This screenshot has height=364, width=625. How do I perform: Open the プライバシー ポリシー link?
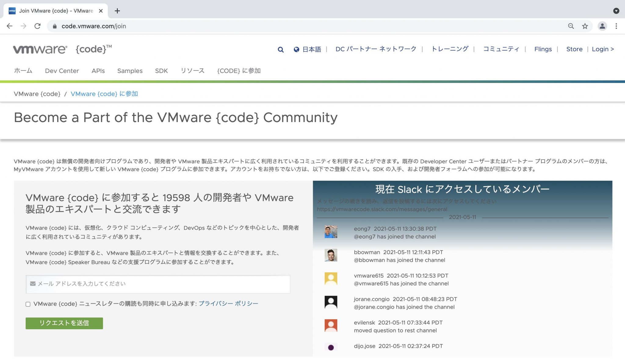(228, 304)
